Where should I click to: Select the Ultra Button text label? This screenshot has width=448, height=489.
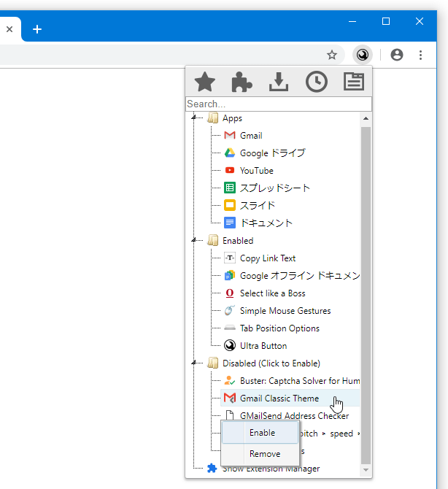click(263, 346)
